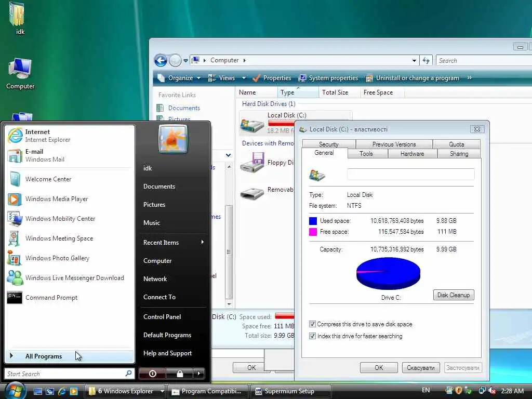Expand Recent Items submenu arrow
Screen dimensions: 532x399
(x=203, y=242)
